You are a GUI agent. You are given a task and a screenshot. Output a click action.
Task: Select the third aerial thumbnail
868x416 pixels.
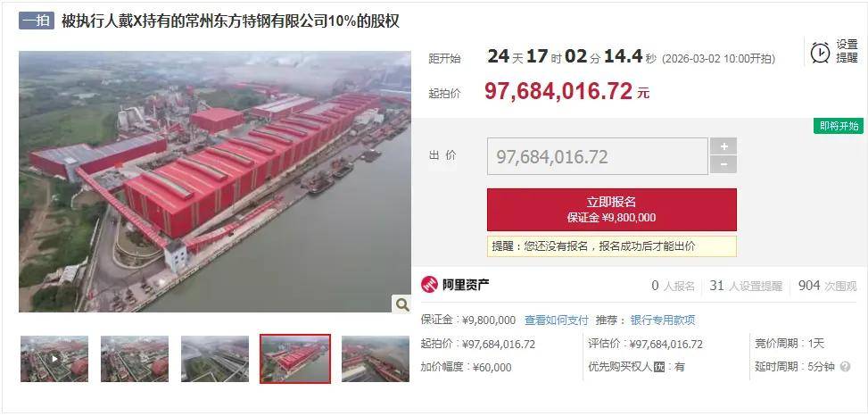click(x=215, y=358)
